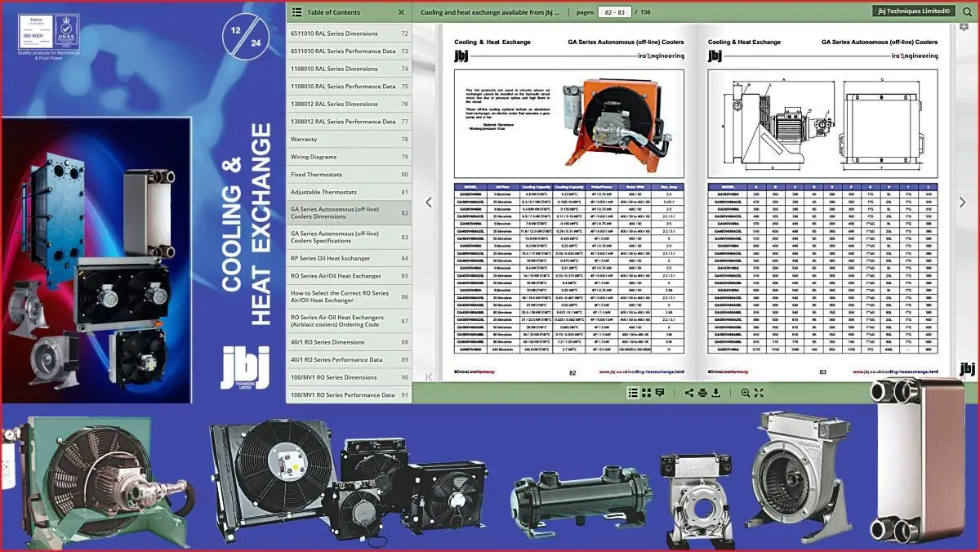The image size is (980, 552).
Task: Select 'GA Series Autonomous Coolers Specifications' entry
Action: (x=349, y=237)
